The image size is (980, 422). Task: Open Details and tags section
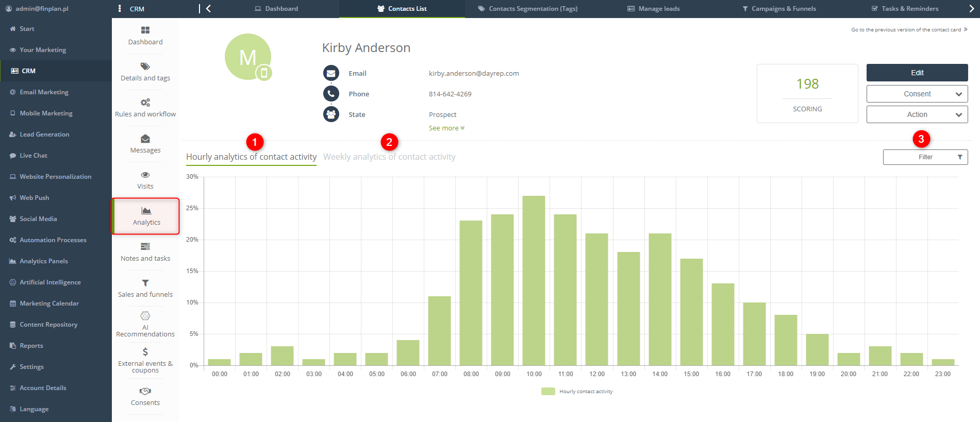click(145, 72)
